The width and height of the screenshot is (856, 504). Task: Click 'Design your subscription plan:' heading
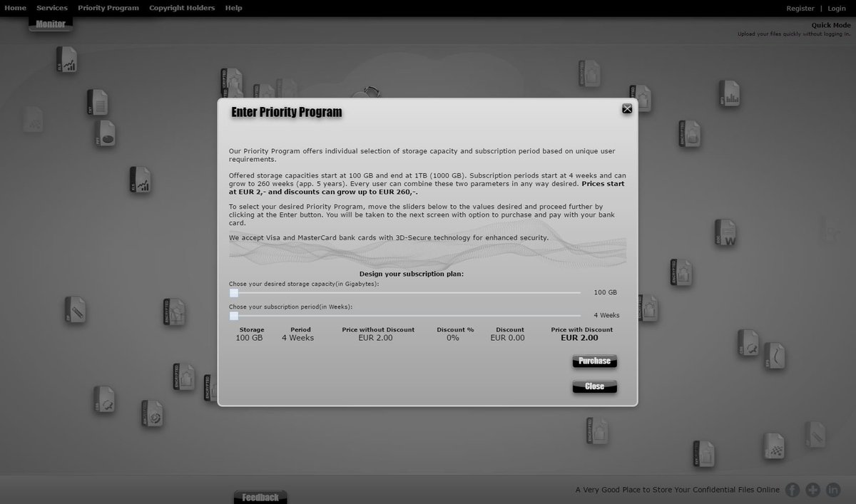click(412, 274)
